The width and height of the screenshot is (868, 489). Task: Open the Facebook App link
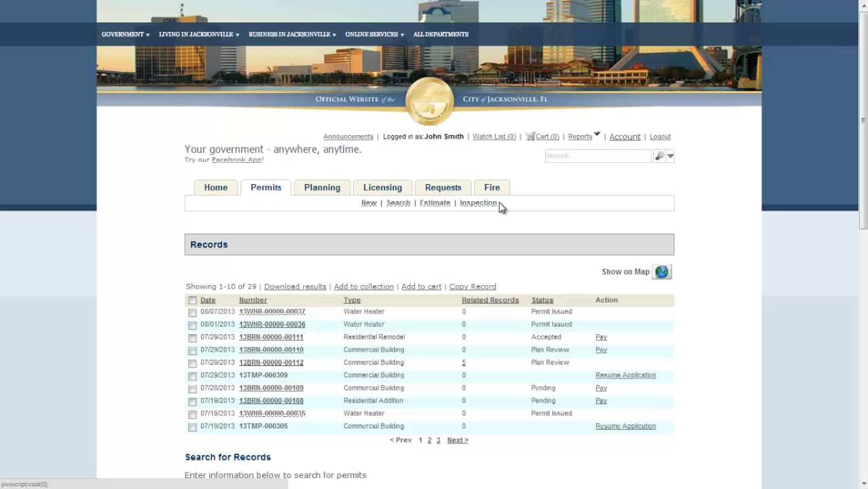point(236,160)
